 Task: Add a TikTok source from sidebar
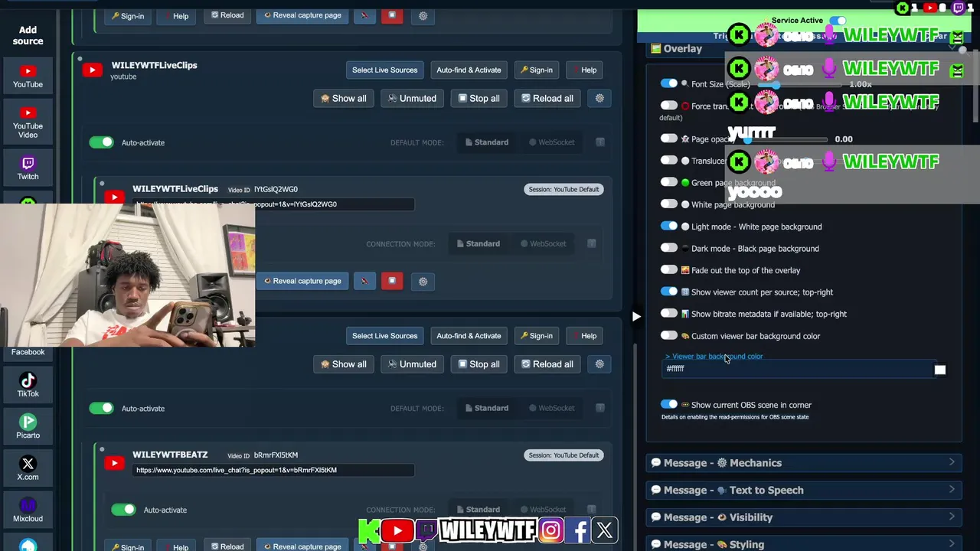click(28, 385)
